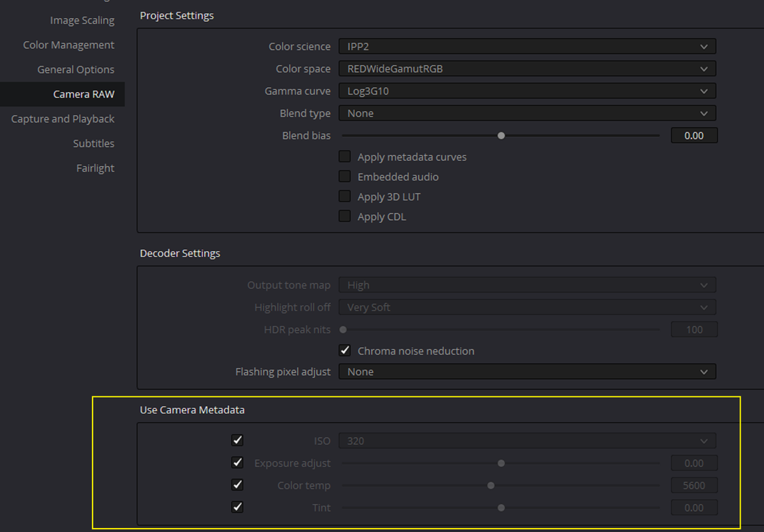Disable Chroma noise reduction checkbox
This screenshot has width=764, height=532.
click(344, 350)
